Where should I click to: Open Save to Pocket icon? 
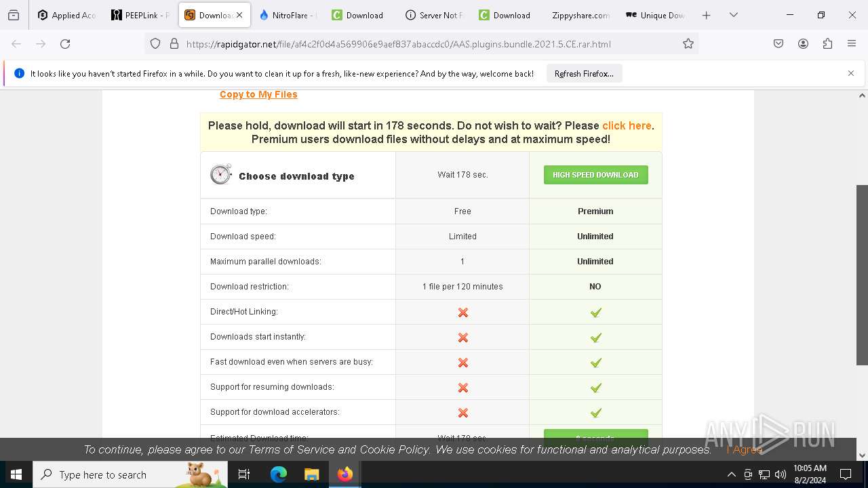(778, 43)
